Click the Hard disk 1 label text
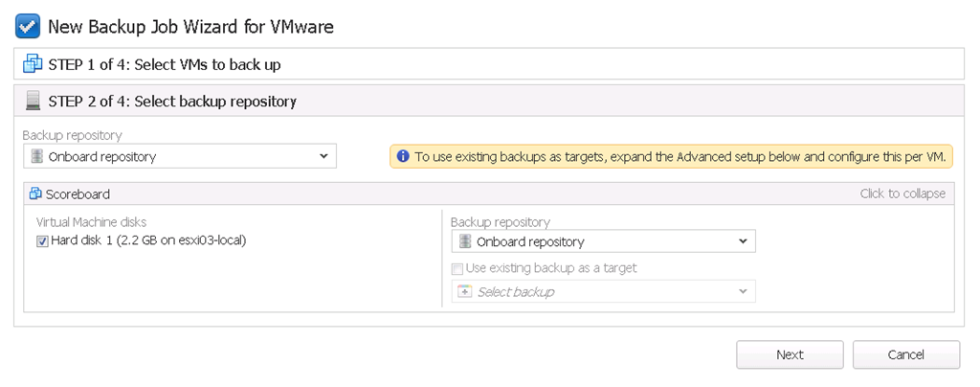Screen dimensions: 980x387 148,240
